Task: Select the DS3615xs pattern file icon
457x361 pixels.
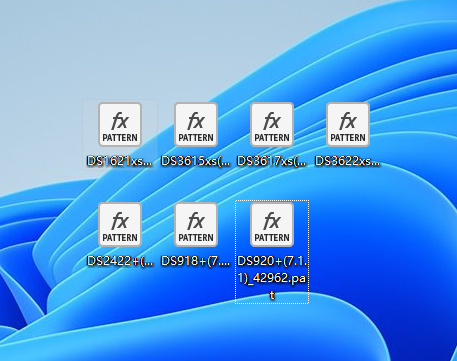Action: point(196,124)
